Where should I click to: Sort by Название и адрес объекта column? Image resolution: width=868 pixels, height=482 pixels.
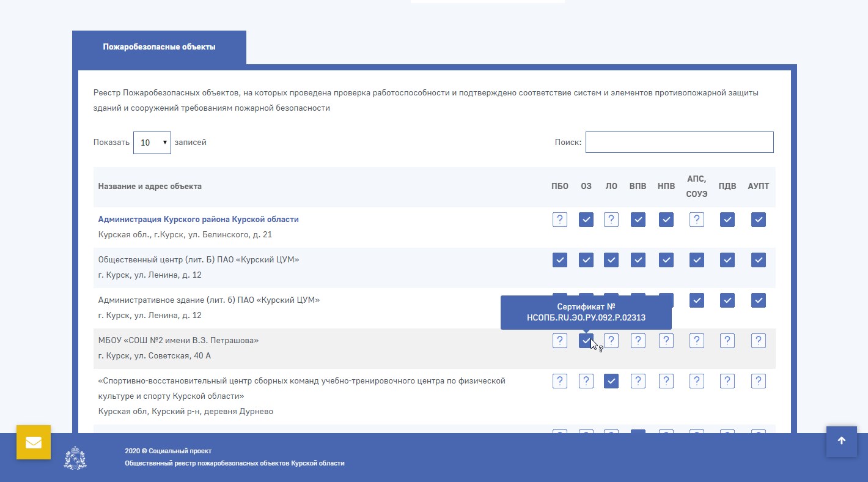tap(150, 186)
